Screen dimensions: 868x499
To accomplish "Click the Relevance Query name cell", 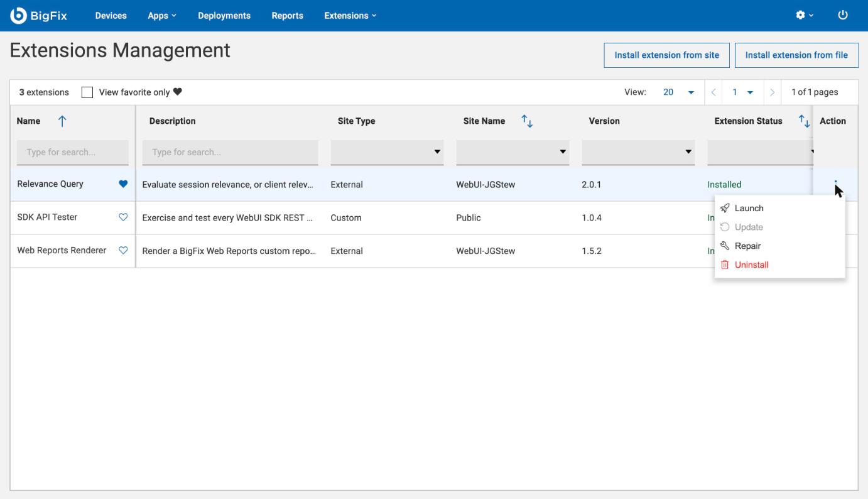I will (x=50, y=184).
